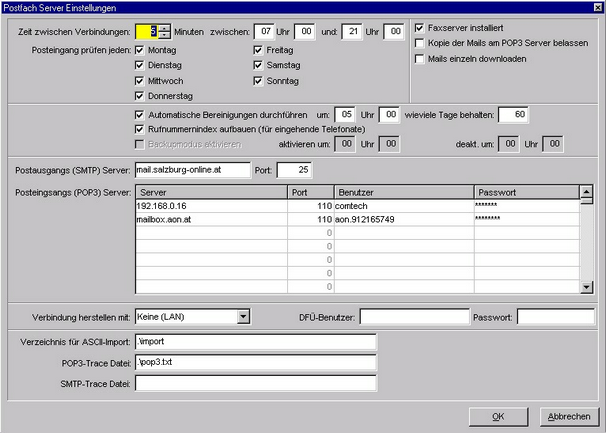Click the DFÜ-Benutzer input field
Image resolution: width=606 pixels, height=433 pixels.
click(415, 317)
